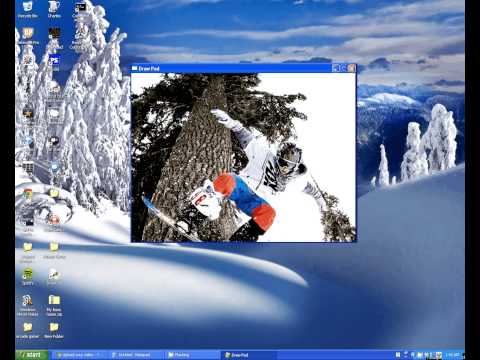The image size is (480, 360).
Task: Open the Windows Media Player desktop shortcut
Action: pyautogui.click(x=27, y=305)
